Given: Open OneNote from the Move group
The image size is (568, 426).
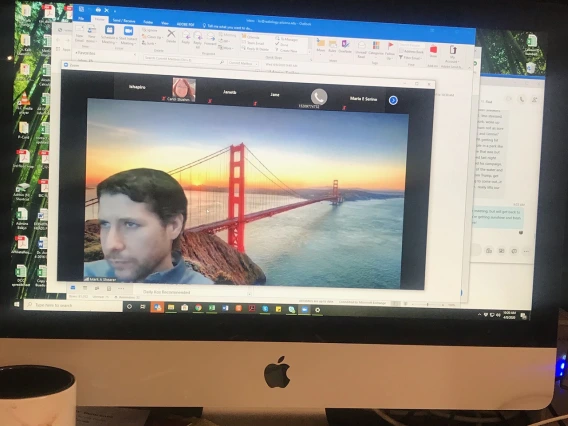Looking at the screenshot, I should [345, 46].
